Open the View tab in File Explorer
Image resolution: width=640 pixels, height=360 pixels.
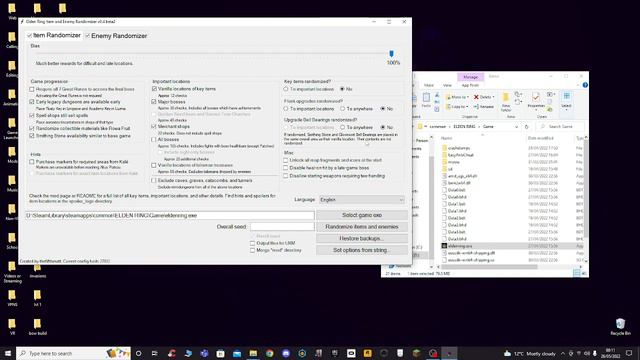(447, 85)
